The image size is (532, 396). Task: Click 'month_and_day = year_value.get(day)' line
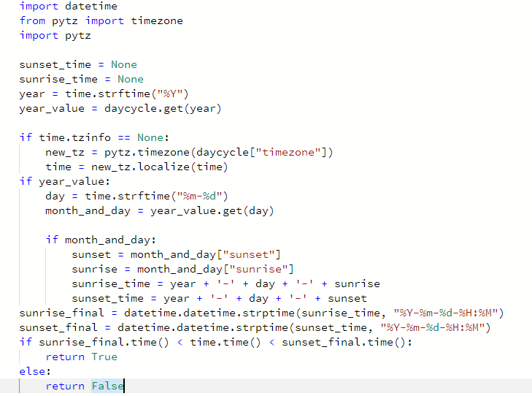(160, 210)
